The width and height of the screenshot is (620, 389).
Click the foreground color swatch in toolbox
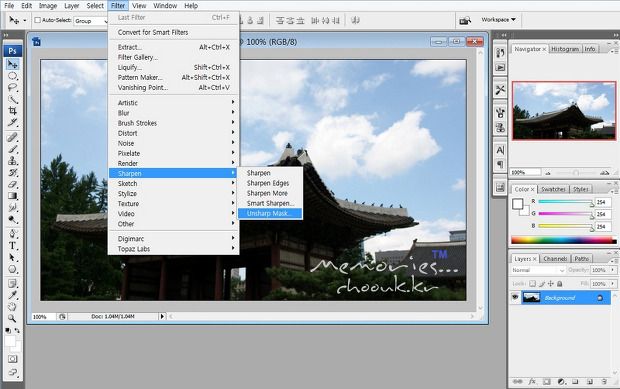pos(10,341)
